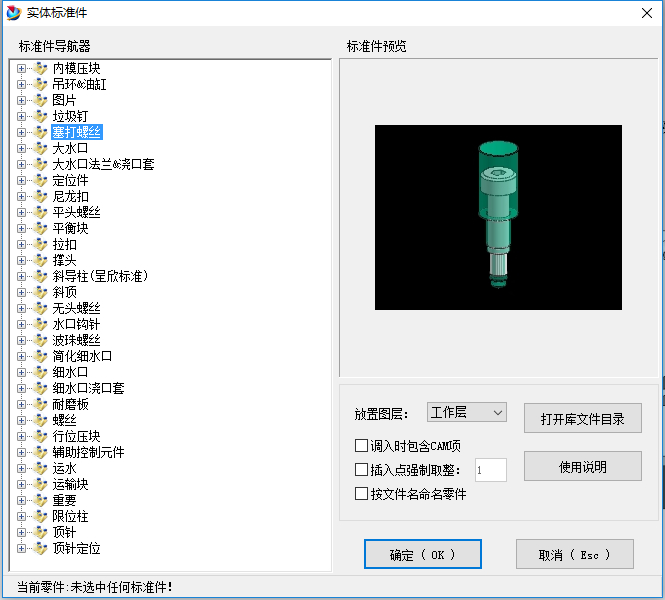Click the folder icon beside 水口钩针
Screen dimensions: 665x600
[x=40, y=324]
